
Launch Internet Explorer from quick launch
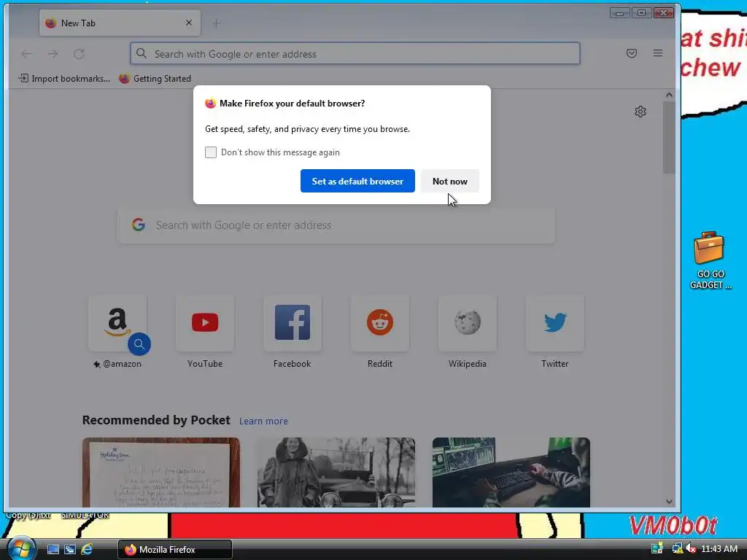tap(87, 550)
